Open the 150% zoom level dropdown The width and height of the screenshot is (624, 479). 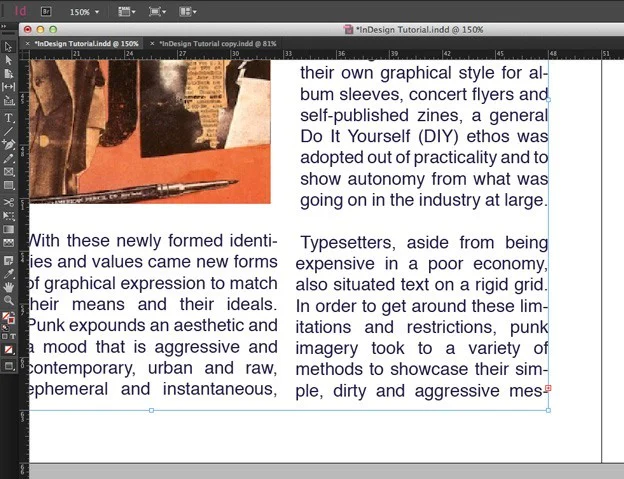coord(84,12)
